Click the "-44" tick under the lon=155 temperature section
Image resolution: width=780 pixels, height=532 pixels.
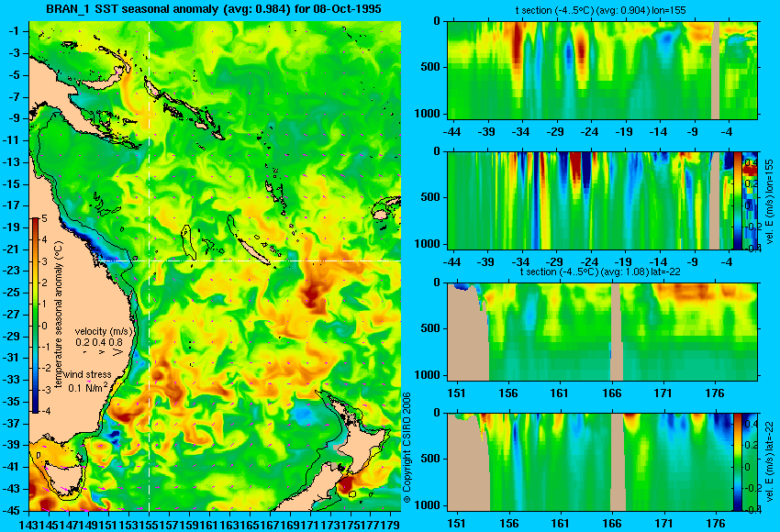pos(451,132)
